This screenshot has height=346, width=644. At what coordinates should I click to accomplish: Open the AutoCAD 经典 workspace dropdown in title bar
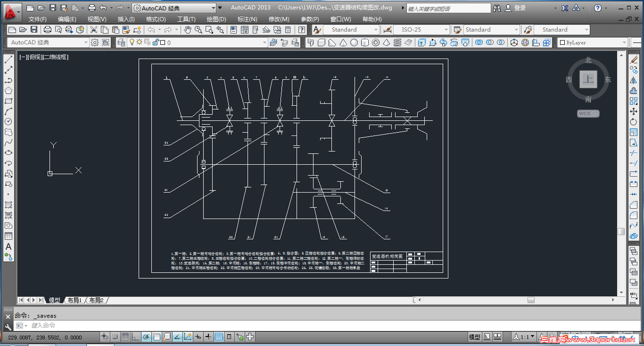click(x=174, y=8)
